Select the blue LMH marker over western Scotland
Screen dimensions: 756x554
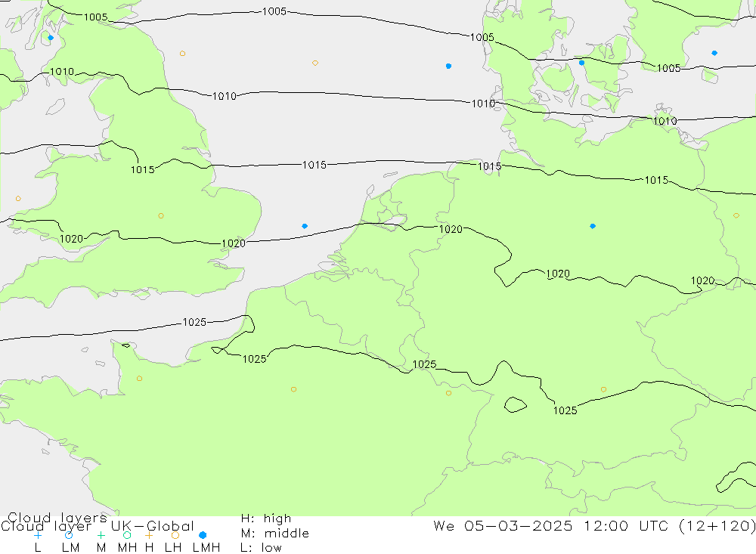point(51,38)
